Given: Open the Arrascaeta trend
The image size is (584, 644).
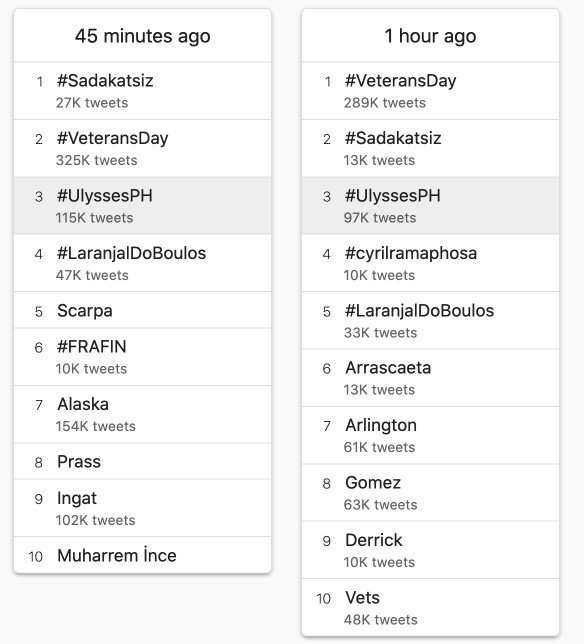Looking at the screenshot, I should [x=430, y=378].
